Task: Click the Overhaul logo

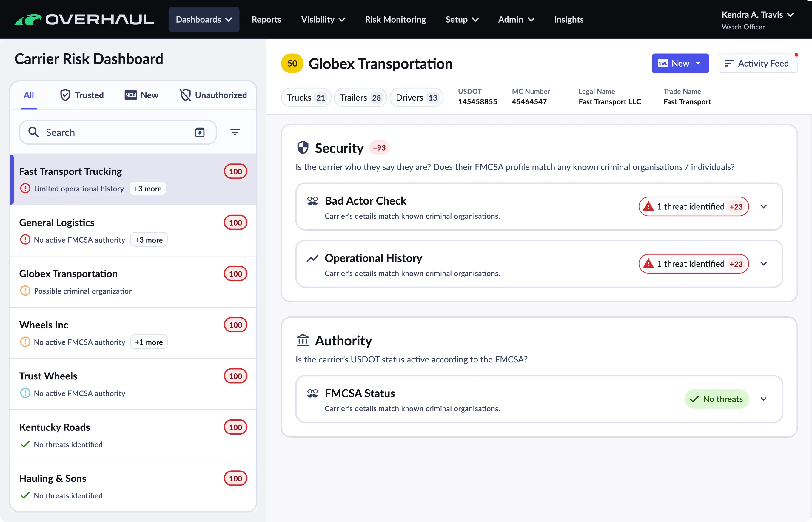Action: click(x=84, y=19)
